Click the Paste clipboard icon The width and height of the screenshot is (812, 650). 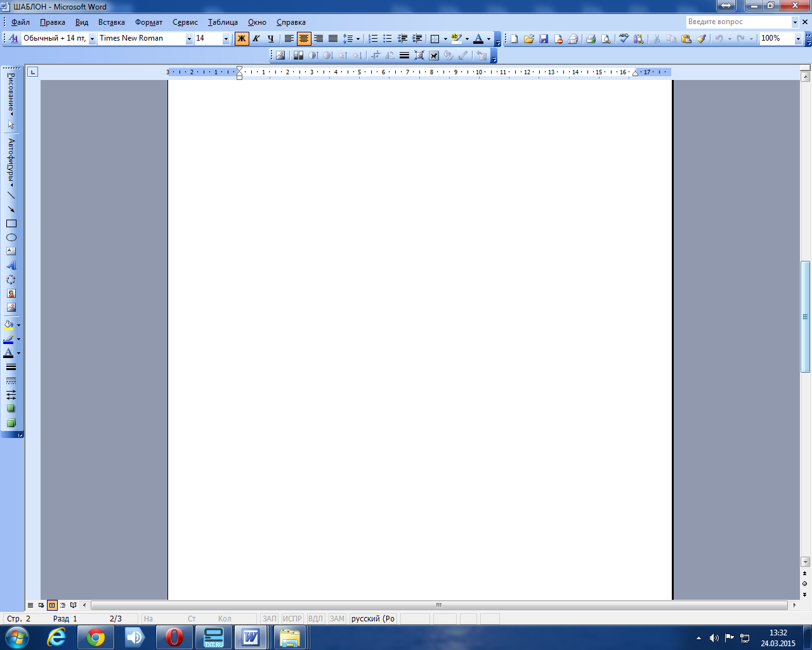click(x=686, y=39)
